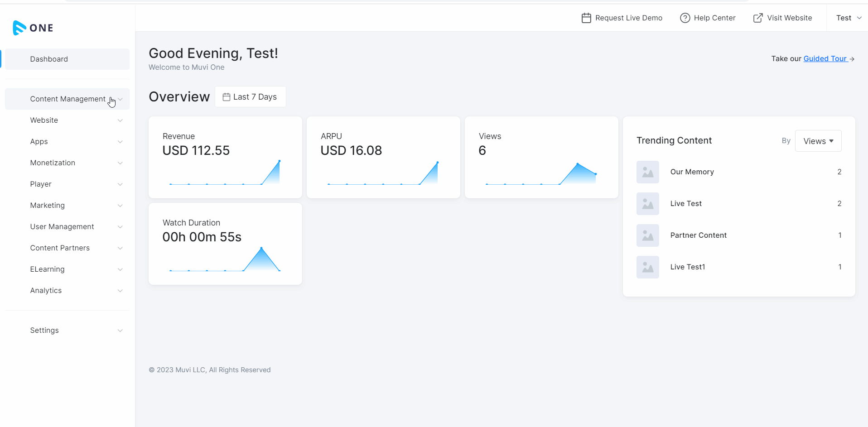The width and height of the screenshot is (868, 427).
Task: Open the Trending Content Views dropdown
Action: (818, 141)
